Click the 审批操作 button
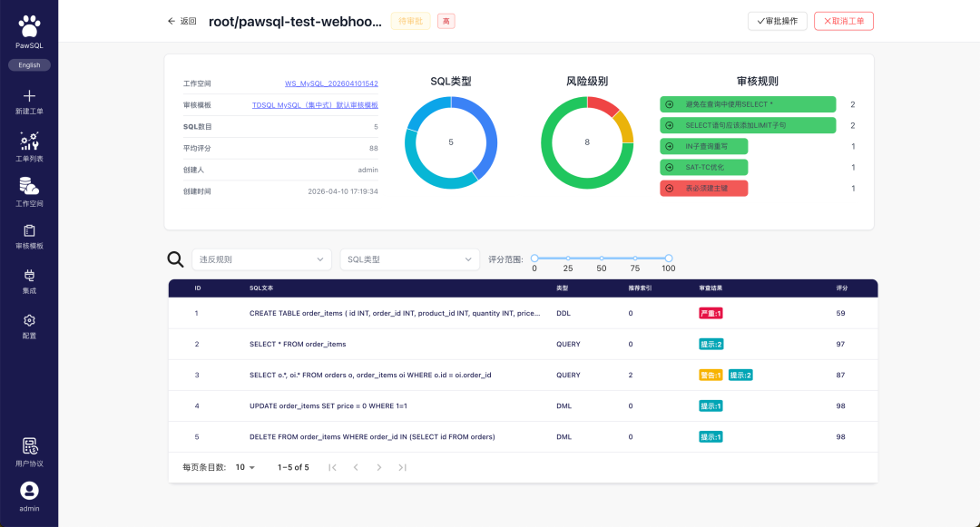 click(x=778, y=21)
